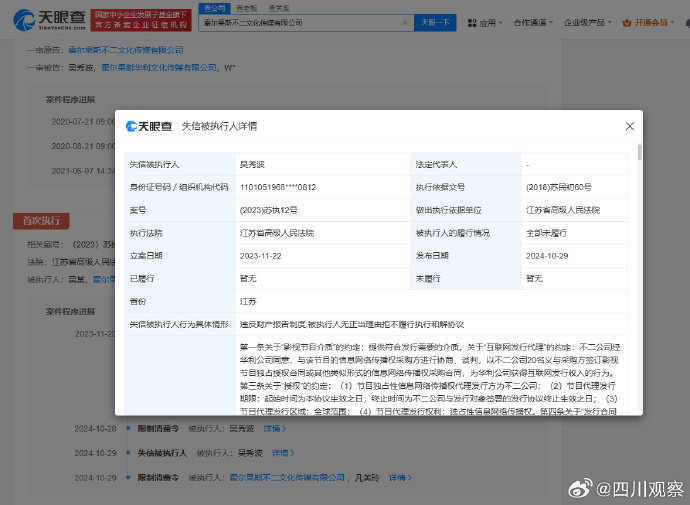Click 详情 link for 限制消费令 2024-10-28 entry
This screenshot has width=690, height=505.
coord(270,428)
